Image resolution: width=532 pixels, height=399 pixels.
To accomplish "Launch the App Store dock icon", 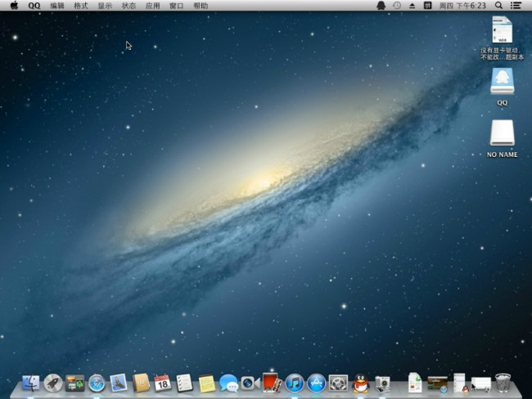I will point(316,383).
